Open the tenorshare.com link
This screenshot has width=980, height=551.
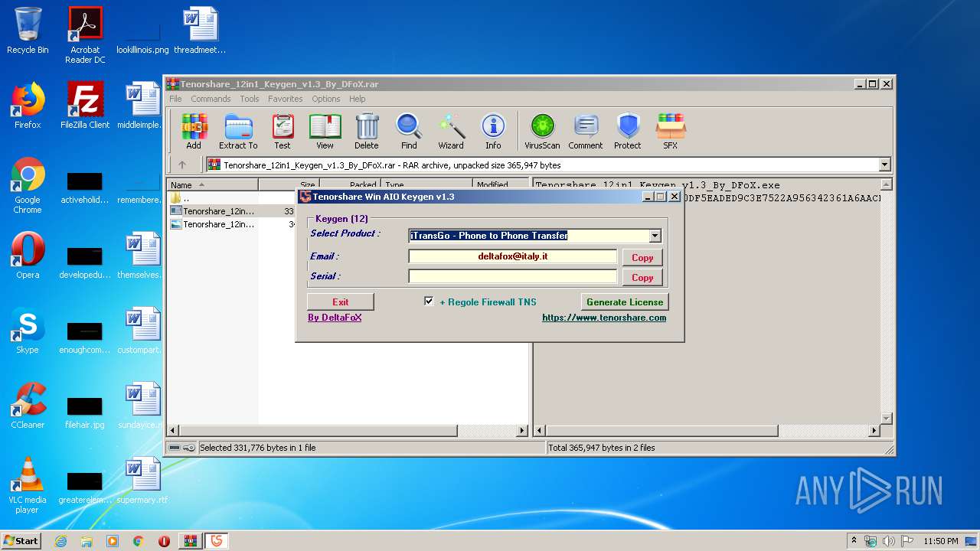[604, 318]
